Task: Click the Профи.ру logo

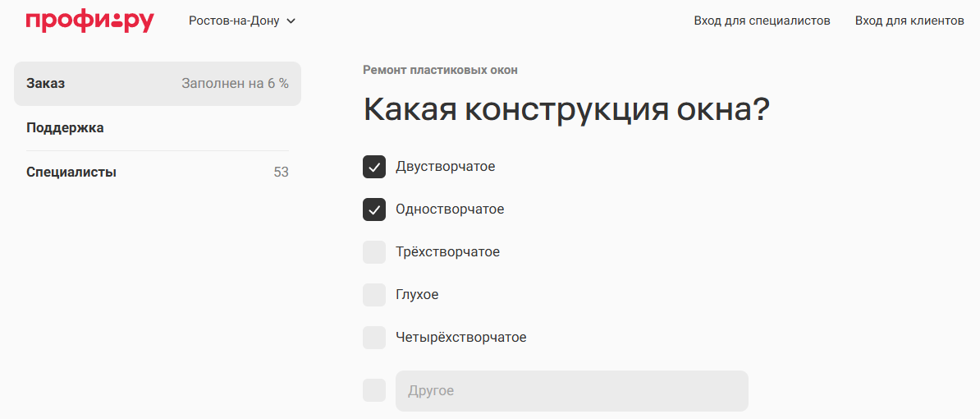Action: (90, 21)
